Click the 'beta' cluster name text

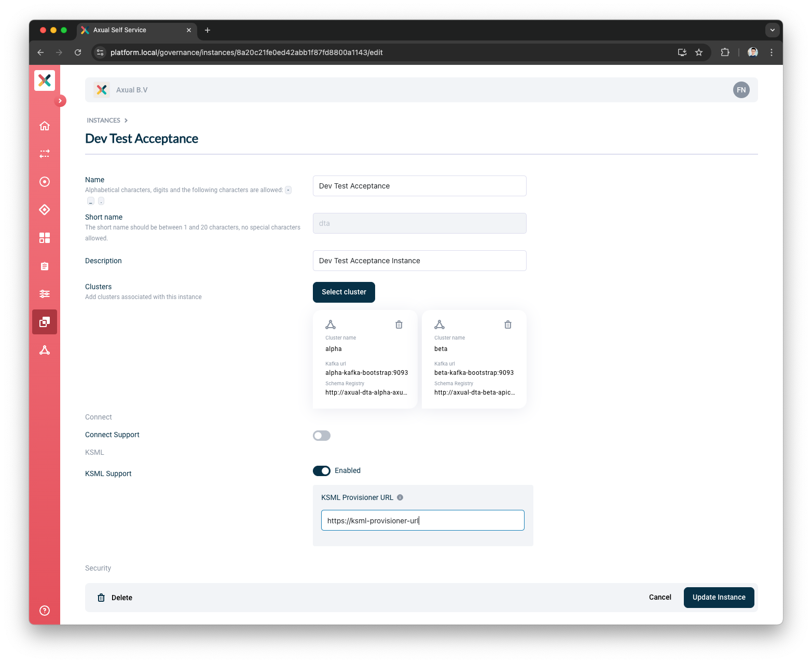point(441,349)
